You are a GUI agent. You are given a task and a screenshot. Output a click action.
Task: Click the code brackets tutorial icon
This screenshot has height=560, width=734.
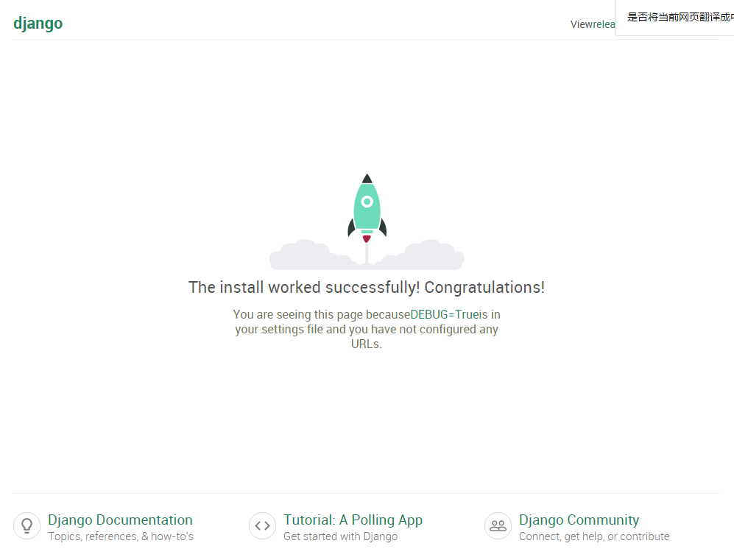(262, 525)
